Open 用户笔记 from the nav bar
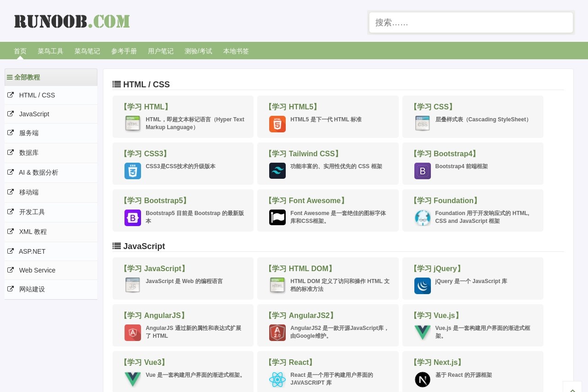Viewport: 588px width, 392px height. click(161, 51)
